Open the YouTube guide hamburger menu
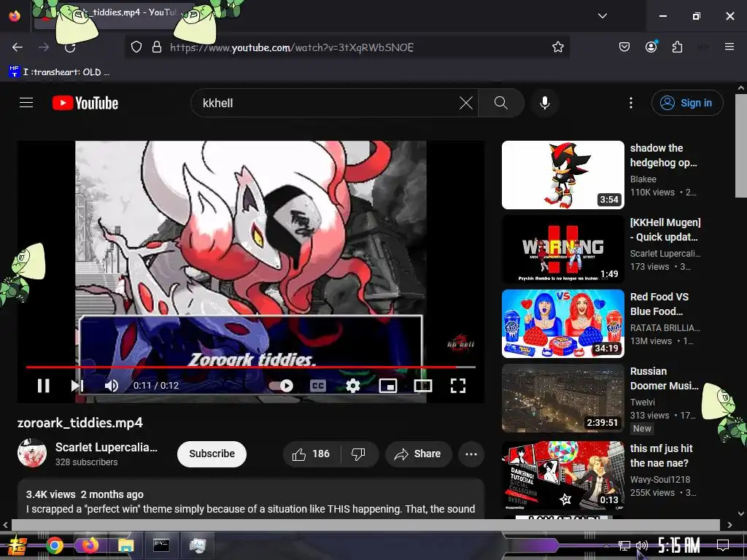The image size is (747, 560). (26, 103)
